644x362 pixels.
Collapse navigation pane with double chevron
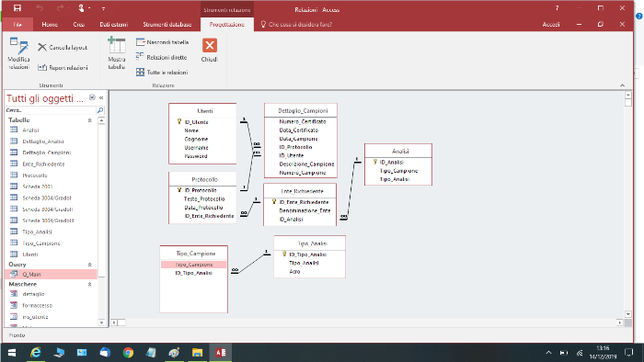[x=101, y=97]
